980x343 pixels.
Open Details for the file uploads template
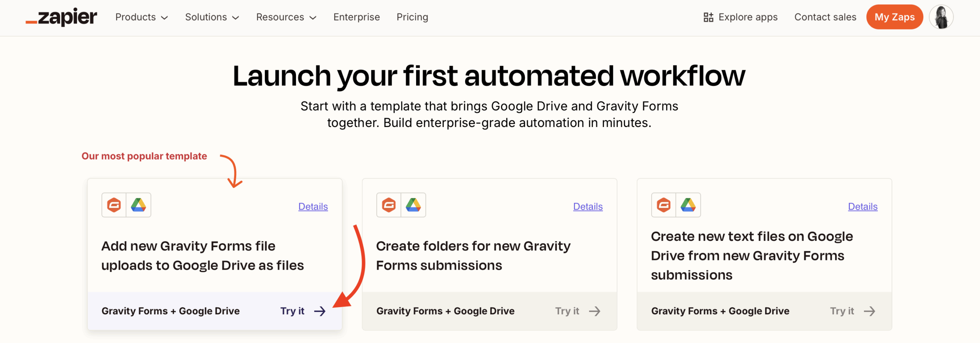click(313, 206)
